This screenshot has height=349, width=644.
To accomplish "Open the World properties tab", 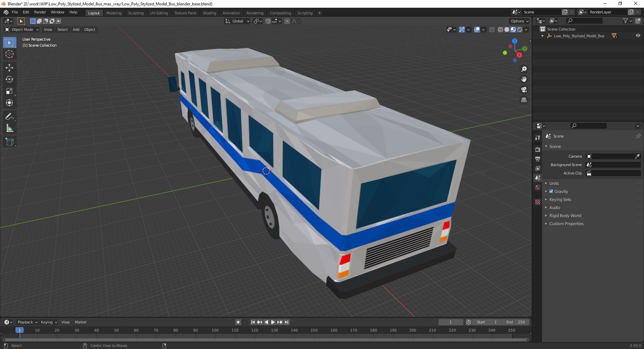I will [538, 187].
